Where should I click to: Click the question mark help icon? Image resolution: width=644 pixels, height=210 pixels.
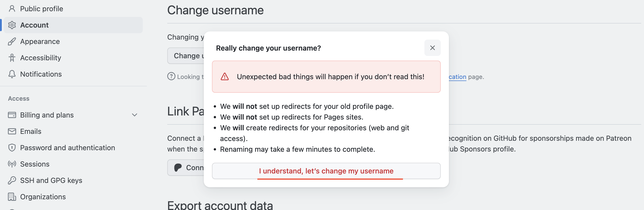pyautogui.click(x=171, y=76)
